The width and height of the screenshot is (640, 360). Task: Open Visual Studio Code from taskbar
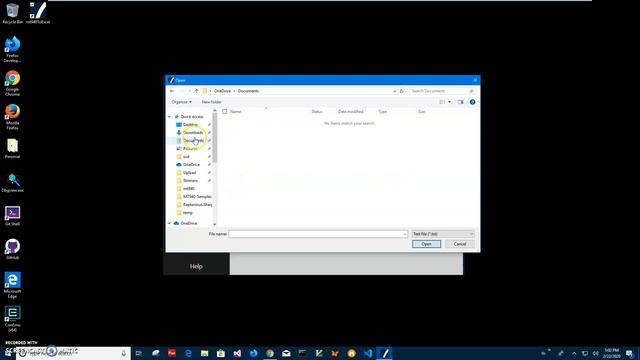pyautogui.click(x=368, y=353)
